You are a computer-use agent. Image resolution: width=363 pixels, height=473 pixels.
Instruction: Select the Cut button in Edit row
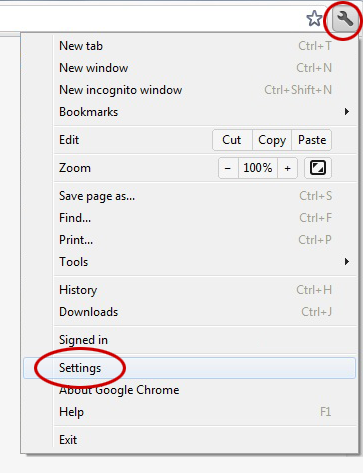point(232,140)
